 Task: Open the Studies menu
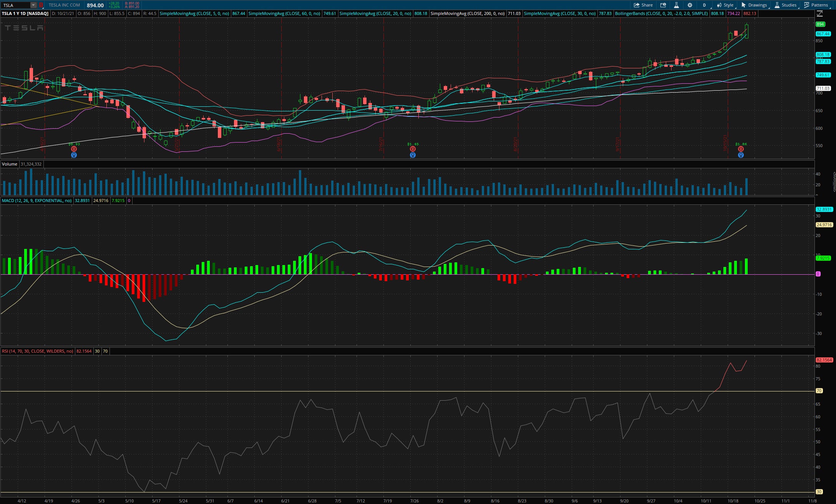(x=786, y=5)
